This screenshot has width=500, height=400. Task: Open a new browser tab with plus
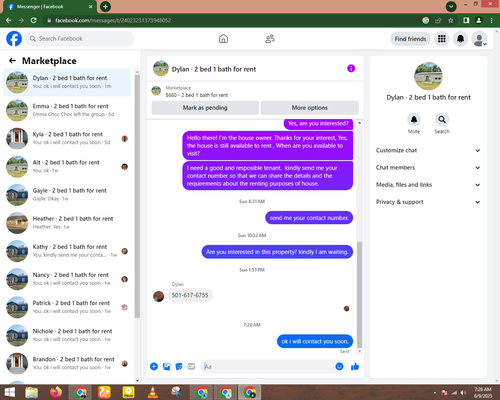105,6
